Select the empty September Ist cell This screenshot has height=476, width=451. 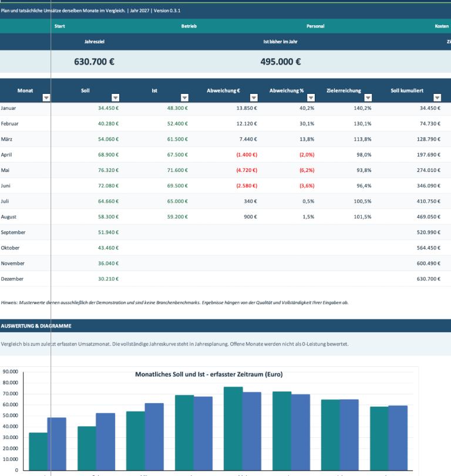[x=155, y=232]
